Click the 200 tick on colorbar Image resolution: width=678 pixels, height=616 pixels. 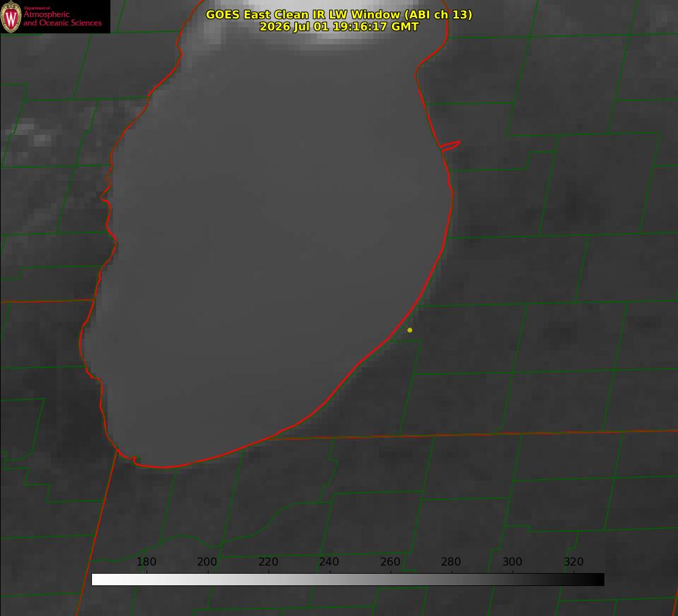[207, 561]
